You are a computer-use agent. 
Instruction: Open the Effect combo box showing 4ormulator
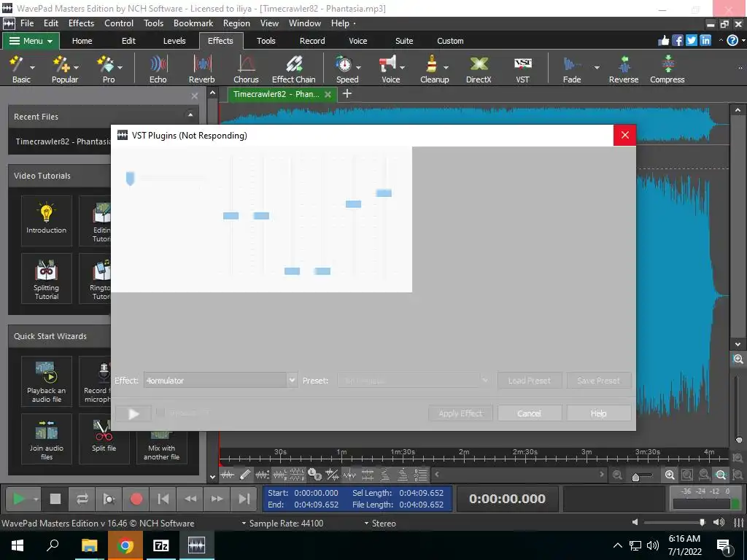(220, 381)
